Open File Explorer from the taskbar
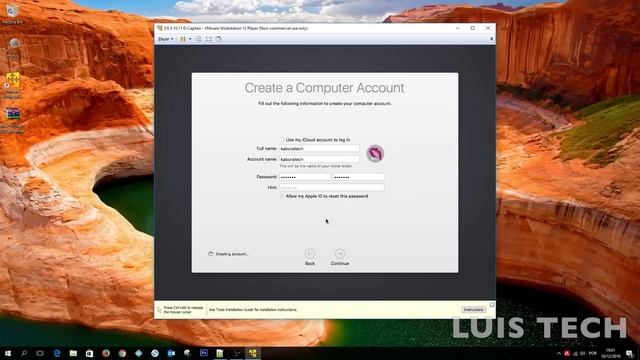The height and width of the screenshot is (360, 640). click(x=73, y=353)
